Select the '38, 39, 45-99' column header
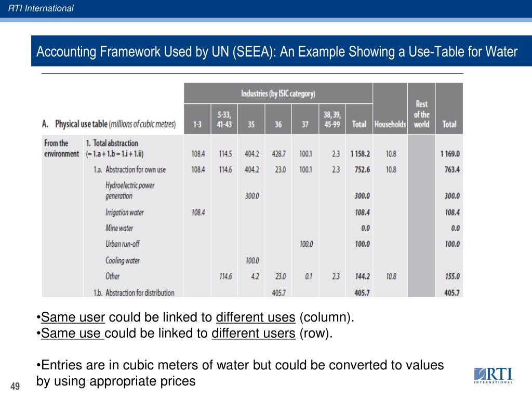This screenshot has width=532, height=399. pos(332,119)
